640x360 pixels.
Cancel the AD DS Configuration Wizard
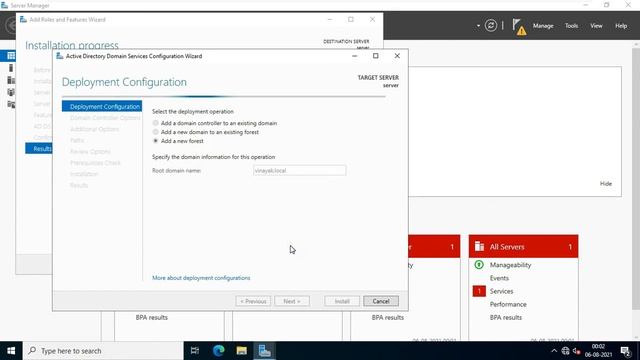(381, 301)
